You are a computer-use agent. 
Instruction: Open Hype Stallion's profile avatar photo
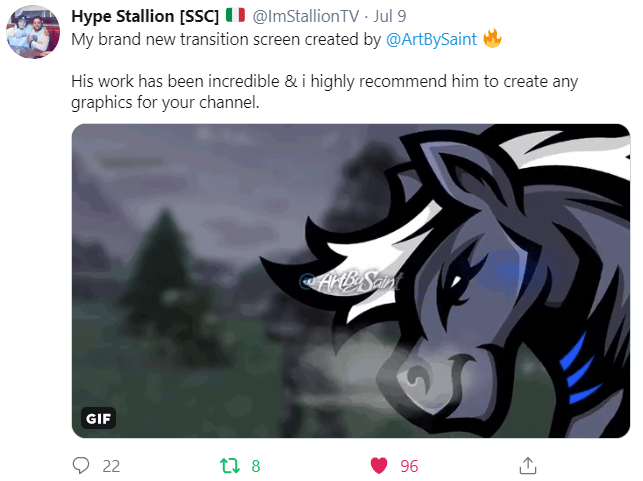click(33, 32)
